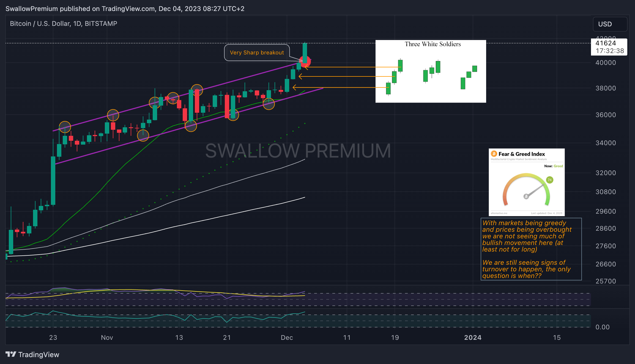The width and height of the screenshot is (635, 364).
Task: Click the 29600 price axis label
Action: (606, 211)
